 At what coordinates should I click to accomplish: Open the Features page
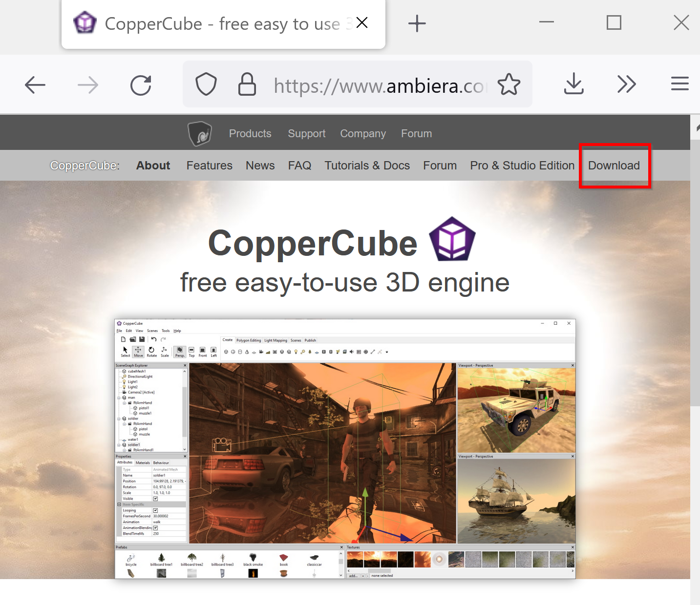coord(210,166)
